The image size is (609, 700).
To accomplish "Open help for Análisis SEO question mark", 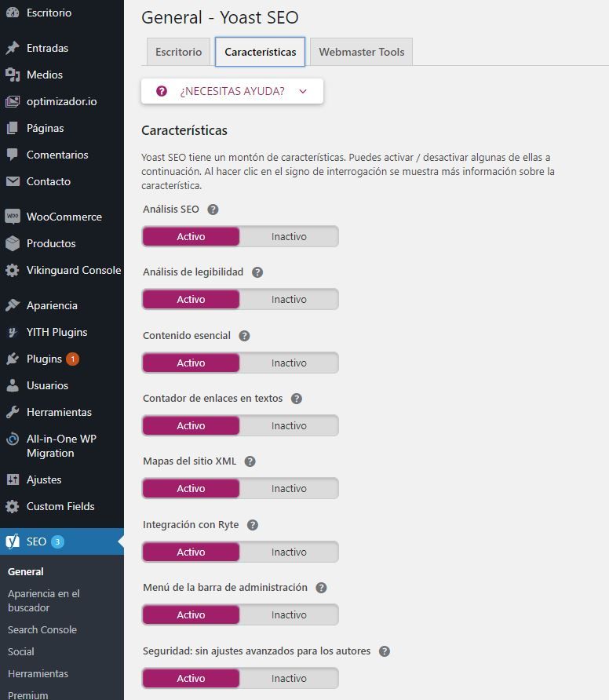I will (x=213, y=210).
